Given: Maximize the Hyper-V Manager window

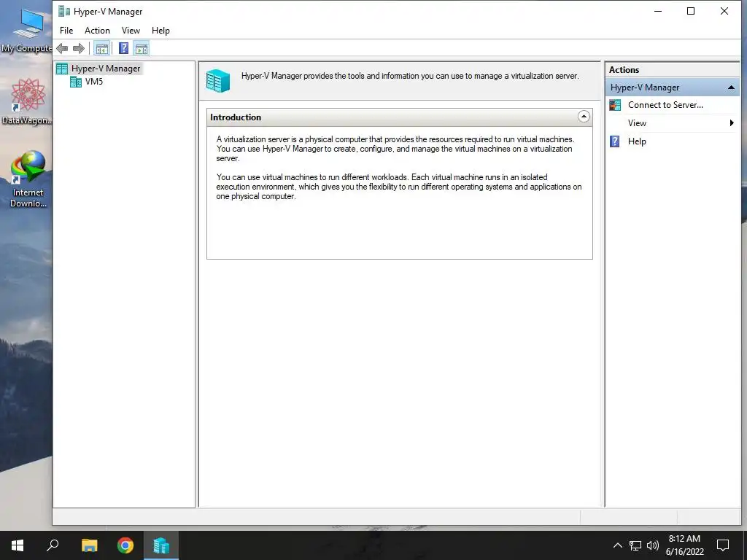Looking at the screenshot, I should click(x=691, y=11).
